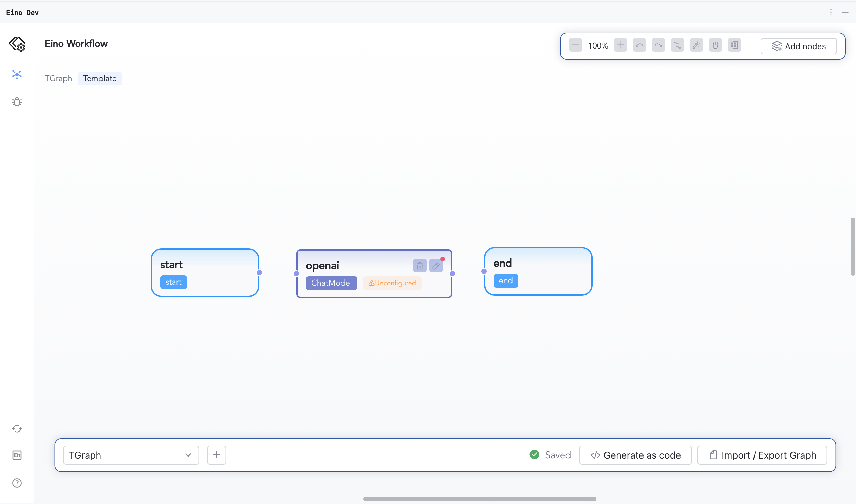
Task: Click the zoom in plus button
Action: 620,45
